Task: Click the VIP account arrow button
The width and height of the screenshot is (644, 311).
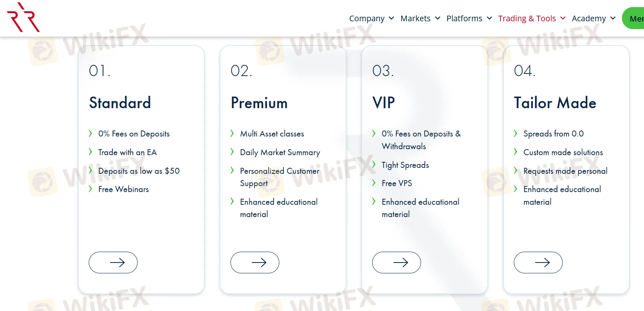Action: 396,263
